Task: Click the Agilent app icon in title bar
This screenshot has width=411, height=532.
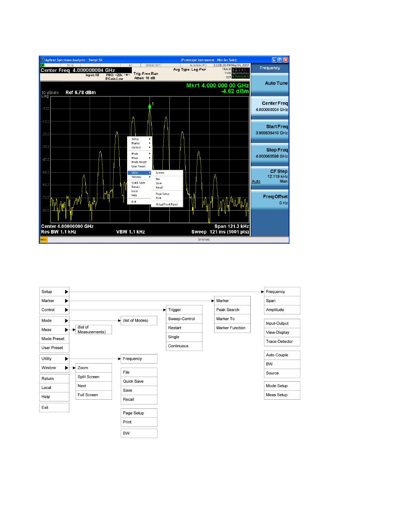Action: coord(42,60)
